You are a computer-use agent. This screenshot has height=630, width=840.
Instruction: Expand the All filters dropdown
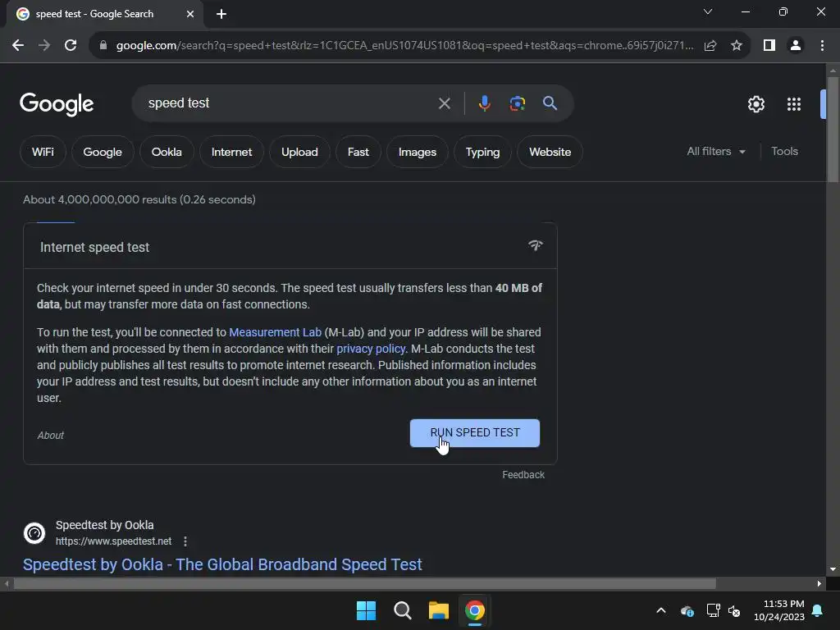[x=715, y=152]
